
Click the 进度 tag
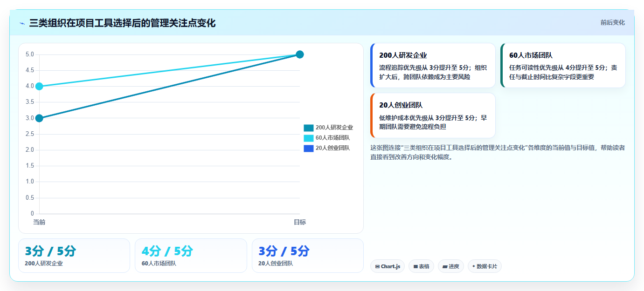point(451,266)
